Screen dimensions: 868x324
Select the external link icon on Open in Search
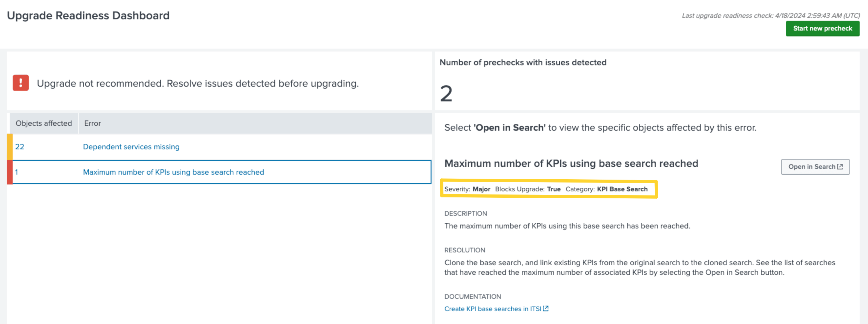(x=840, y=167)
